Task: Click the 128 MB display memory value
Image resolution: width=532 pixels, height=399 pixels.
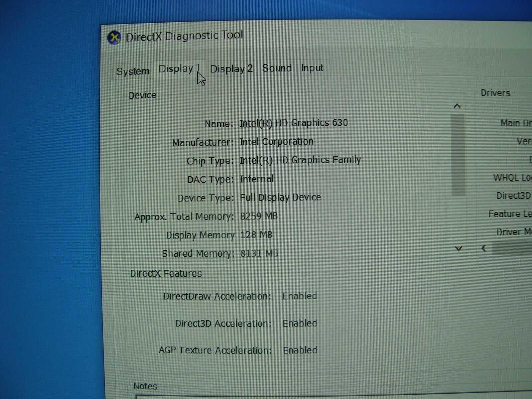Action: click(256, 235)
